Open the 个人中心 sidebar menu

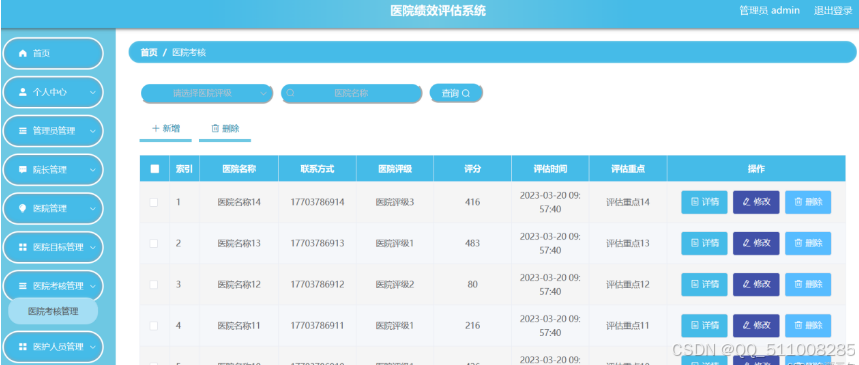[53, 92]
